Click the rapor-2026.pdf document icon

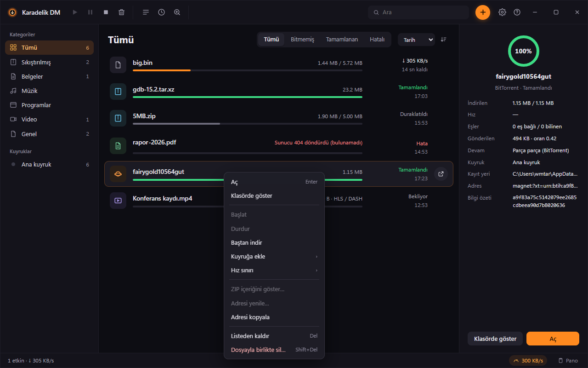coord(118,146)
